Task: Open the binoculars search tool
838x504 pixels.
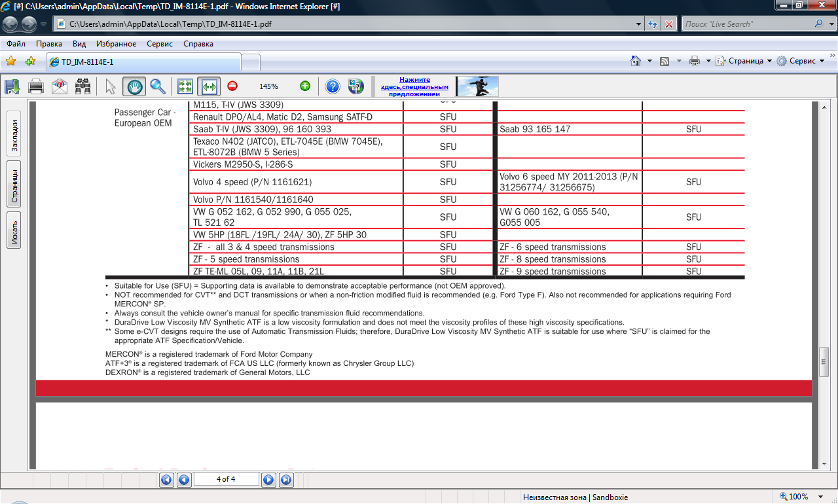Action: point(82,86)
